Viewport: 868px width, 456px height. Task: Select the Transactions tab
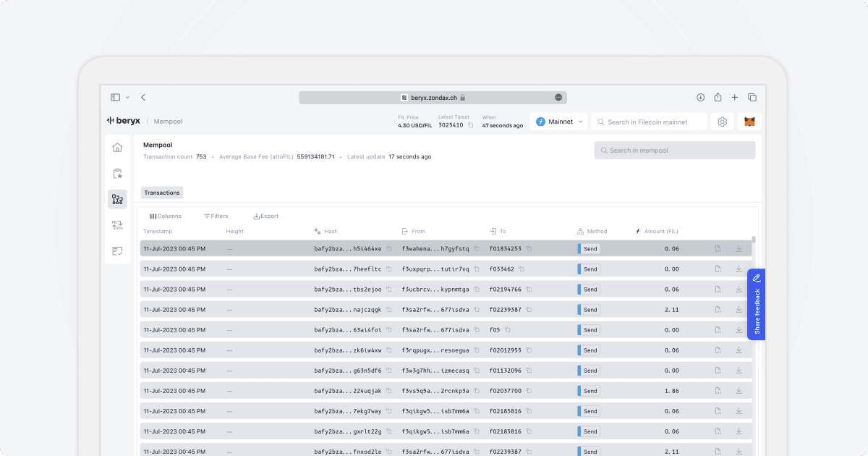162,193
